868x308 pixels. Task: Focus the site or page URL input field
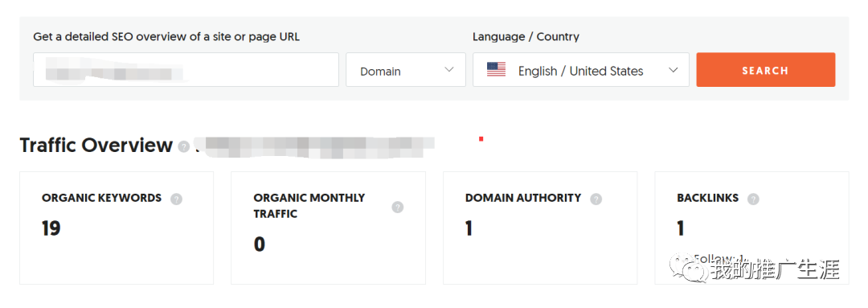[186, 70]
